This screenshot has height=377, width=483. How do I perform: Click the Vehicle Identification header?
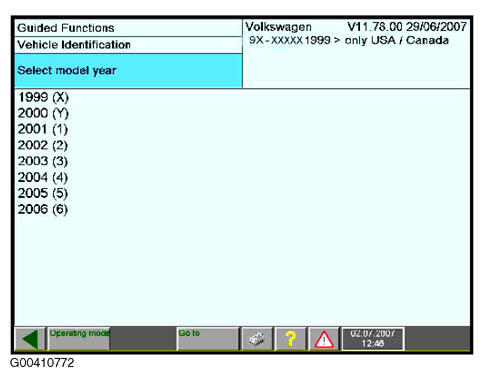tap(128, 45)
